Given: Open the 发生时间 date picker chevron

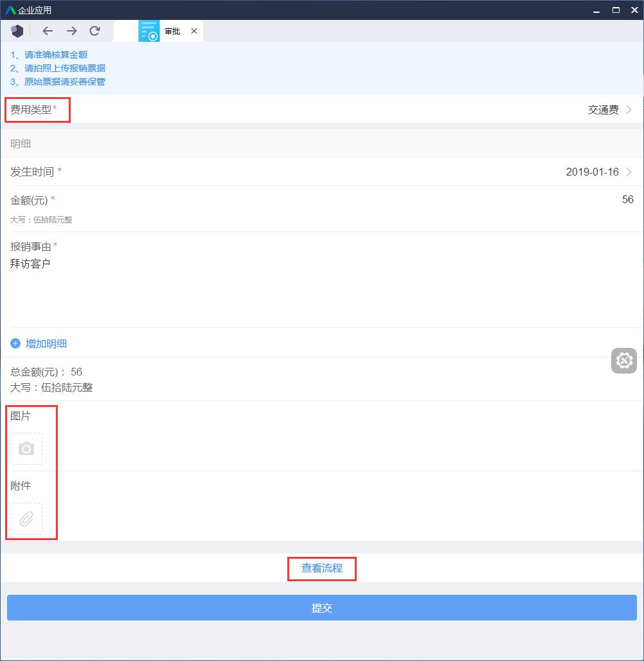Looking at the screenshot, I should click(x=629, y=172).
